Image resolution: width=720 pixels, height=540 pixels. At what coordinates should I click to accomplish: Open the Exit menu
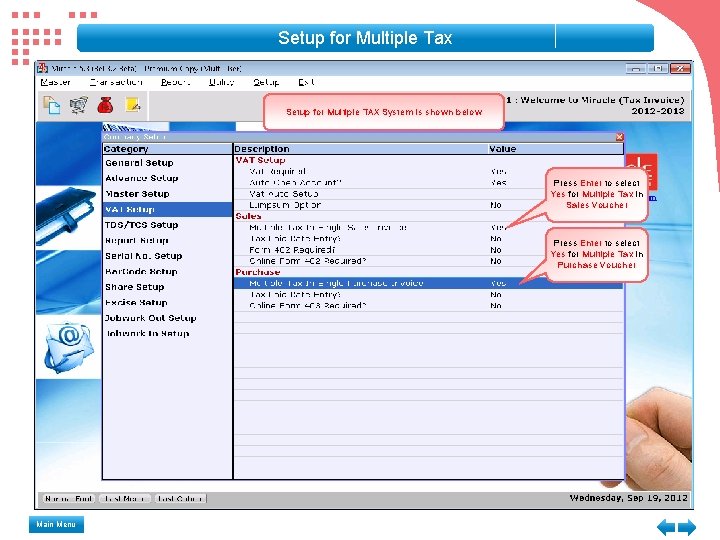click(306, 82)
